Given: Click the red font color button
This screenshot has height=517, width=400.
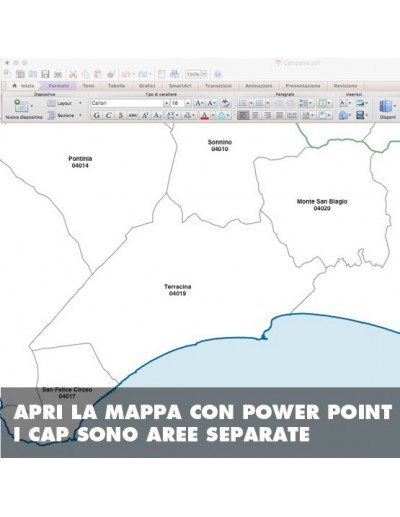Looking at the screenshot, I should point(205,115).
